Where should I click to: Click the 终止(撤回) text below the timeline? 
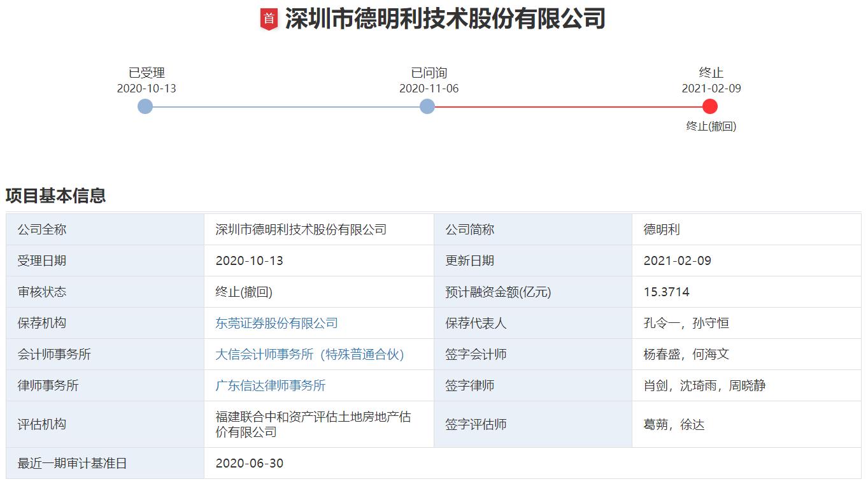coord(711,126)
